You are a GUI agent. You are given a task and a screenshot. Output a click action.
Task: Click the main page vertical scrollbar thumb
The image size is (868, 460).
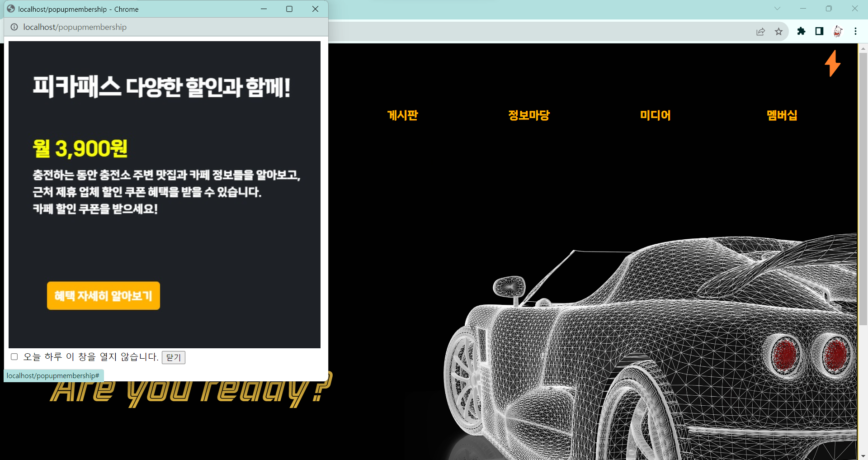tap(863, 189)
